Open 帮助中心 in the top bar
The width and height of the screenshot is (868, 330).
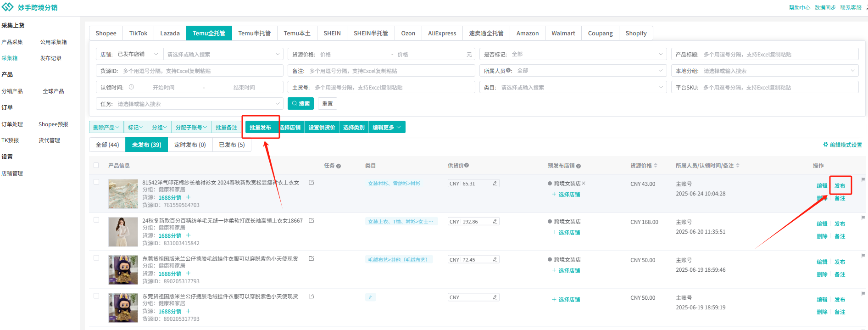pyautogui.click(x=799, y=8)
